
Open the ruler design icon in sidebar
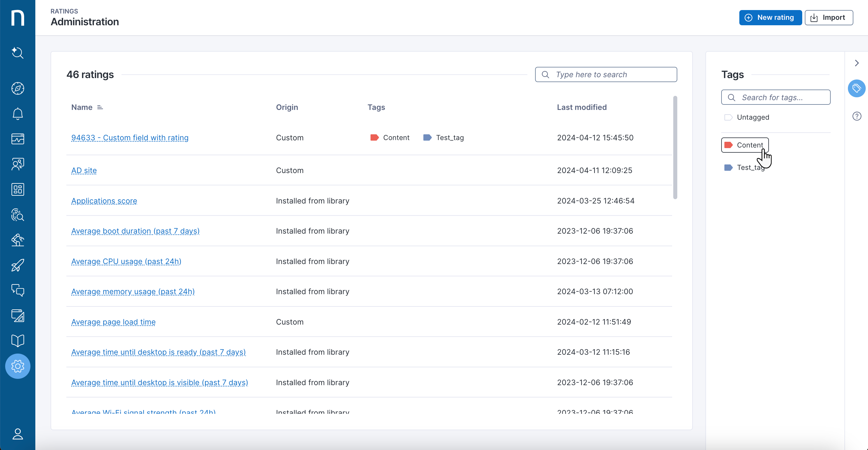tap(18, 316)
